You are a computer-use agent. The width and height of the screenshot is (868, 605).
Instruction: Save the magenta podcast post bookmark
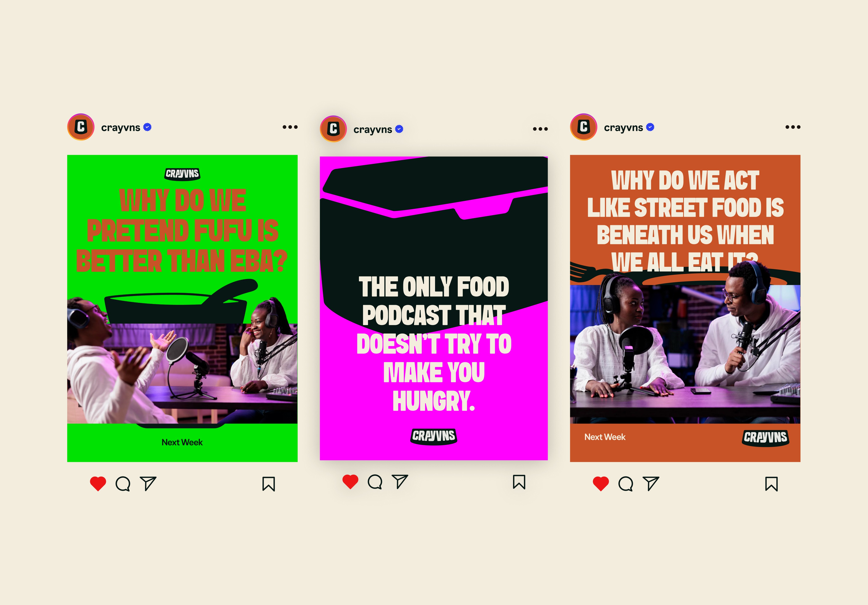pos(519,482)
